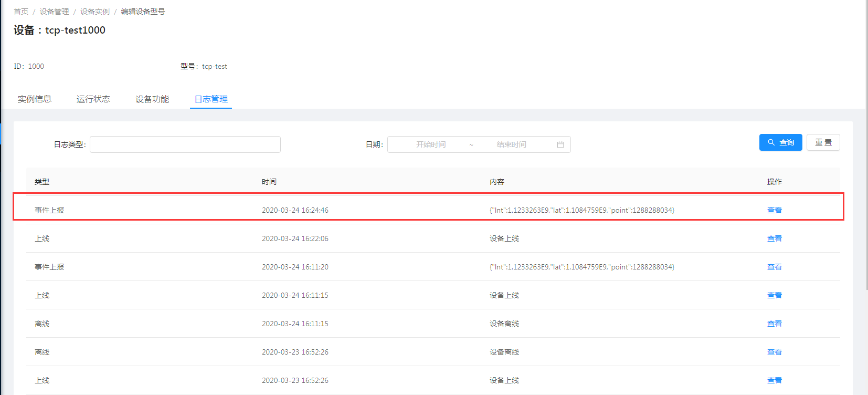
Task: Click the 开始时间 start date field
Action: point(431,144)
